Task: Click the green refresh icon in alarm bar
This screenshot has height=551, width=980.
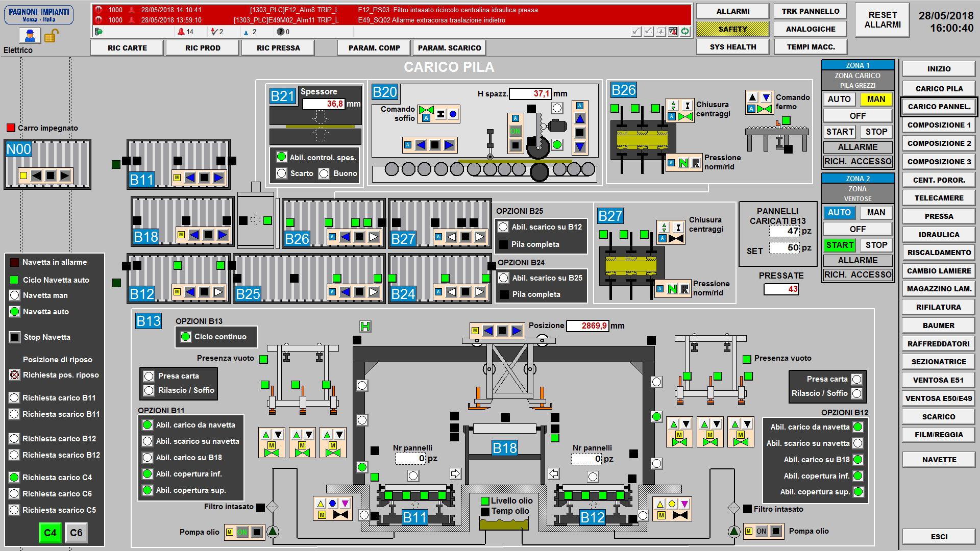Action: click(685, 32)
